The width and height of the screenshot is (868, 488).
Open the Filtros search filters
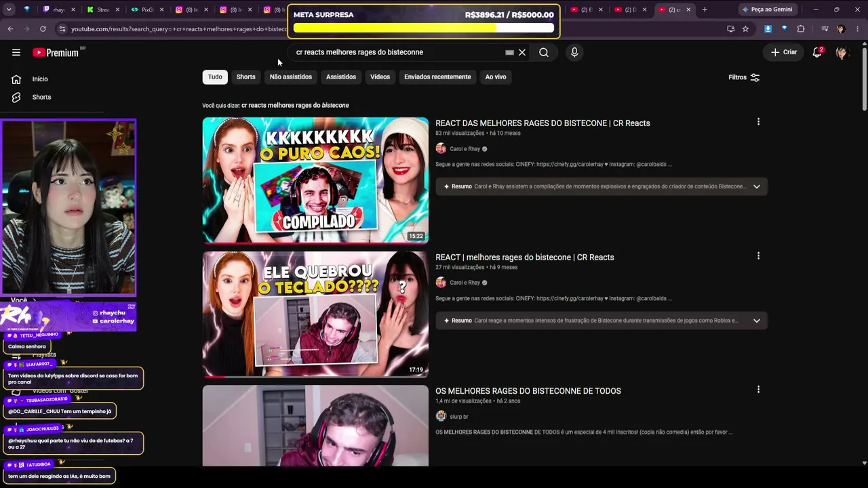point(744,77)
